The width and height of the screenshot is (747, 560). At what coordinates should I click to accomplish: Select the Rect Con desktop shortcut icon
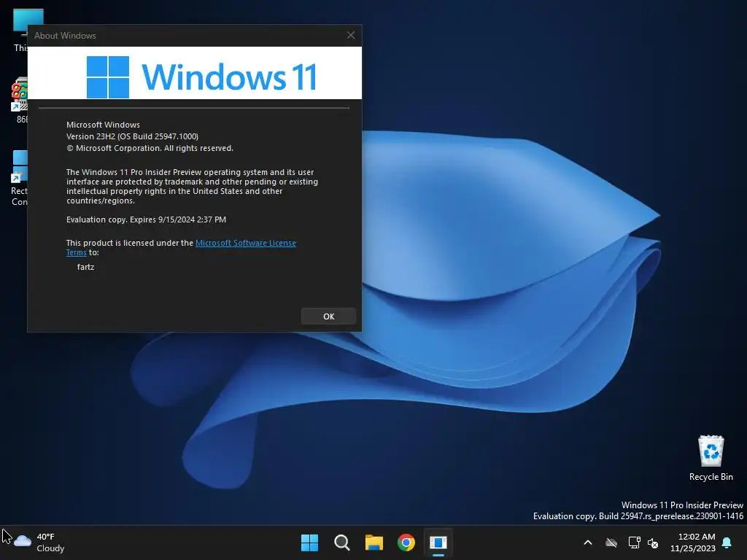click(x=19, y=179)
